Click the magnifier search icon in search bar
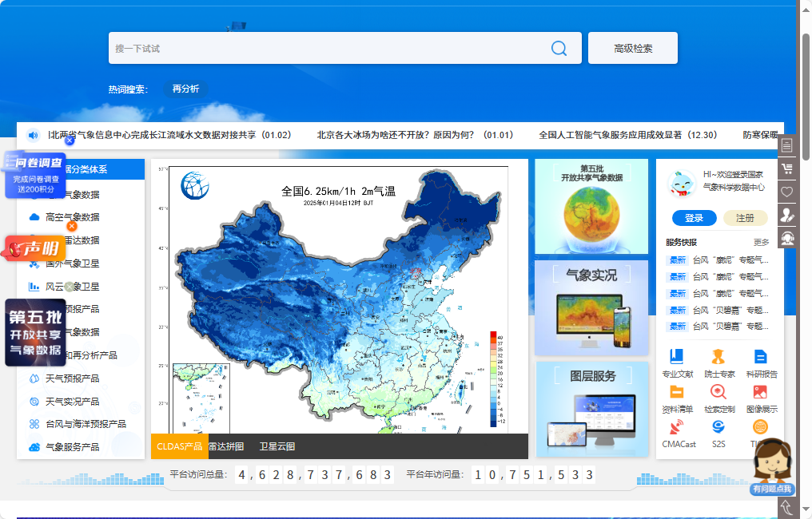The height and width of the screenshot is (519, 812). pyautogui.click(x=559, y=48)
